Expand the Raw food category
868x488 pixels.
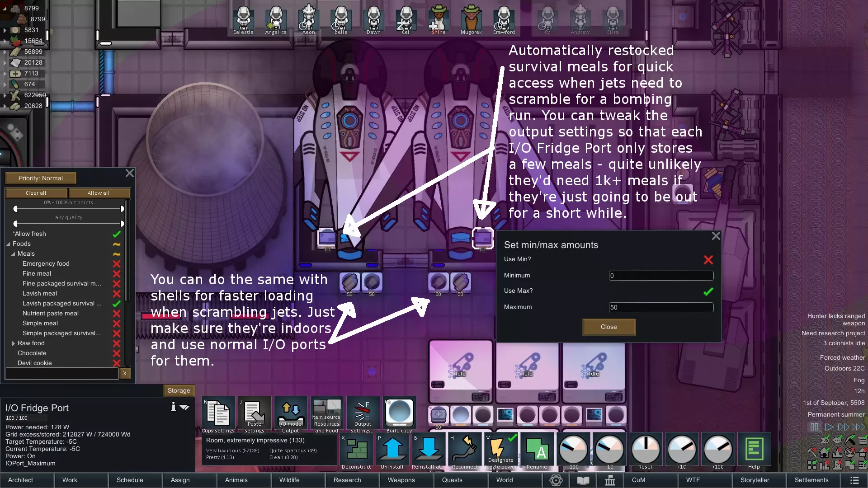[x=14, y=343]
